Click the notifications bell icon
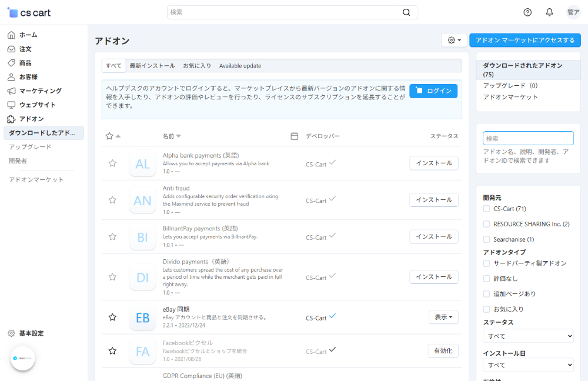Screen dimensions: 588x381 [549, 12]
